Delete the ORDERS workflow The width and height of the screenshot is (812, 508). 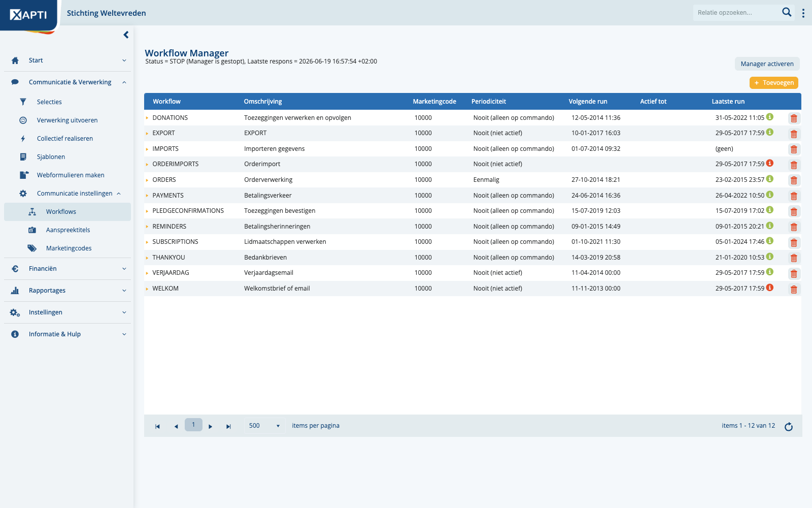click(794, 180)
